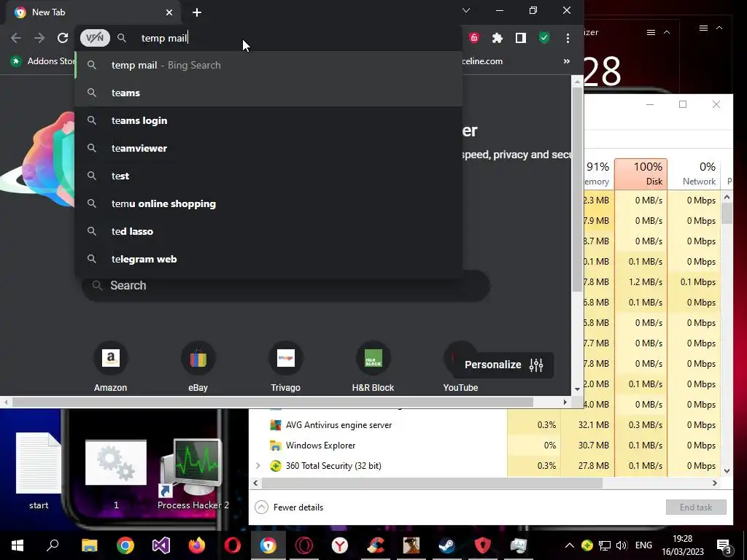This screenshot has height=560, width=747.
Task: Collapse the 'izer' widget with its chevron
Action: 667,32
